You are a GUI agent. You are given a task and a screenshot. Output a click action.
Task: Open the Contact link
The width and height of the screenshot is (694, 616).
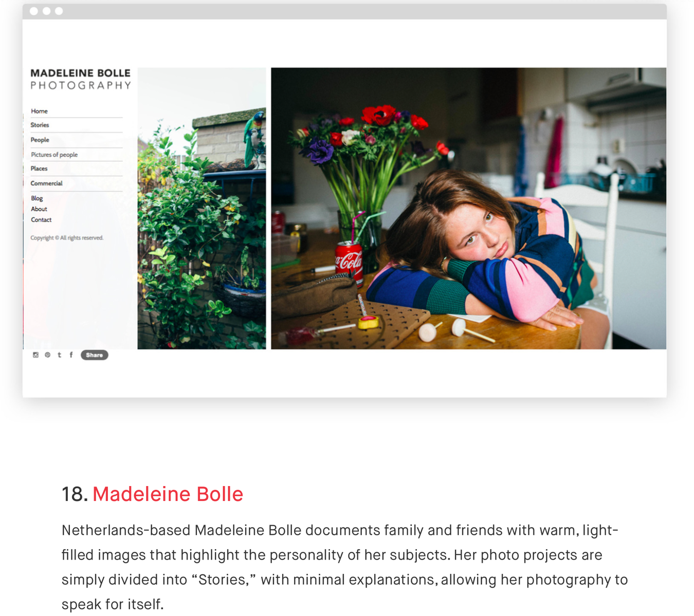coord(41,220)
